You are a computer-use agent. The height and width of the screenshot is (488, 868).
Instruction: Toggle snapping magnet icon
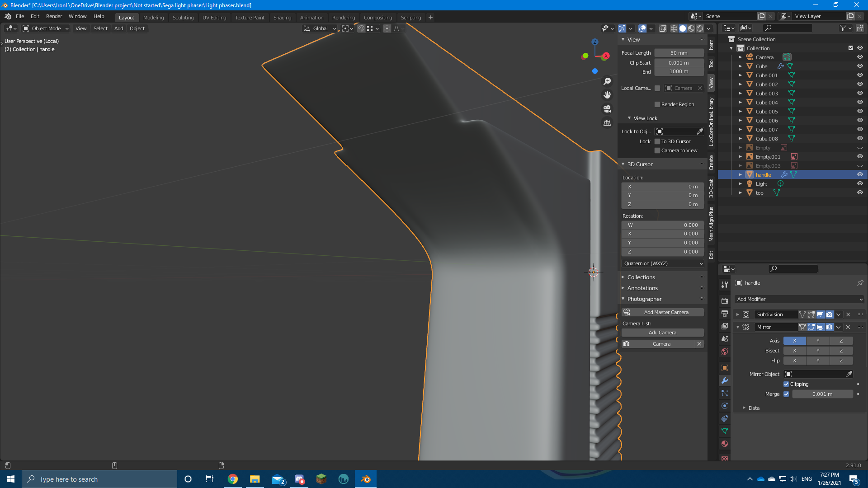pos(361,28)
